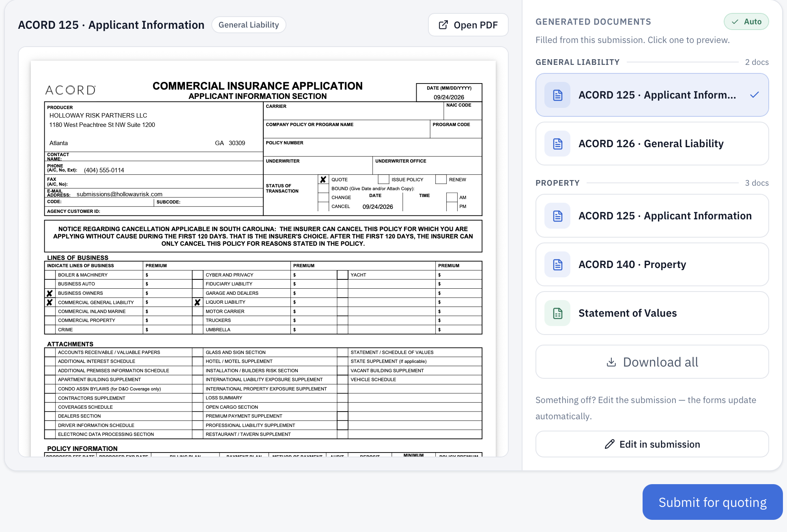The height and width of the screenshot is (532, 787).
Task: Click Download all button
Action: tap(652, 362)
